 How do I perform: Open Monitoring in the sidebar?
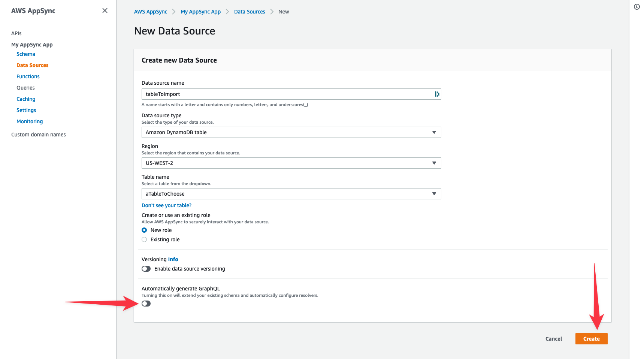click(x=30, y=121)
